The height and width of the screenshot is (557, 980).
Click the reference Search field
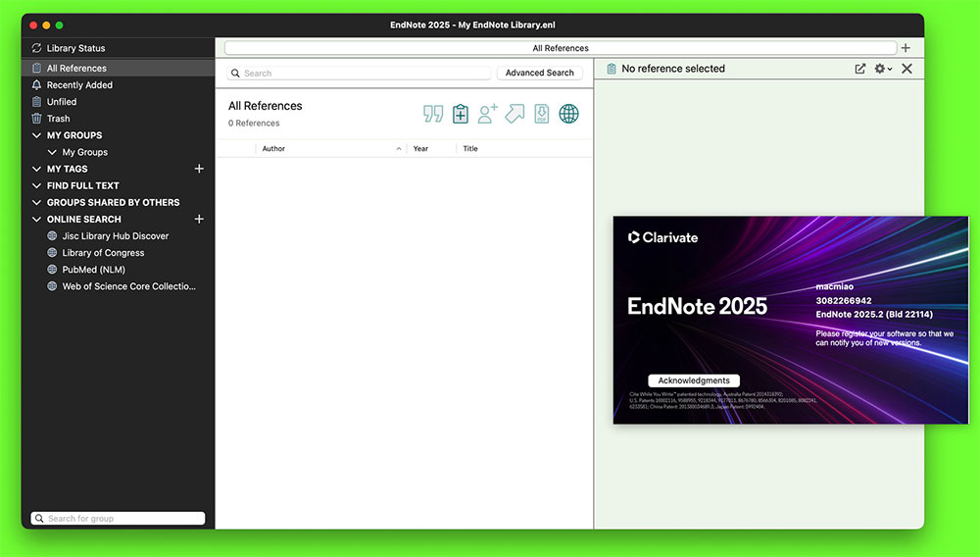pyautogui.click(x=359, y=74)
